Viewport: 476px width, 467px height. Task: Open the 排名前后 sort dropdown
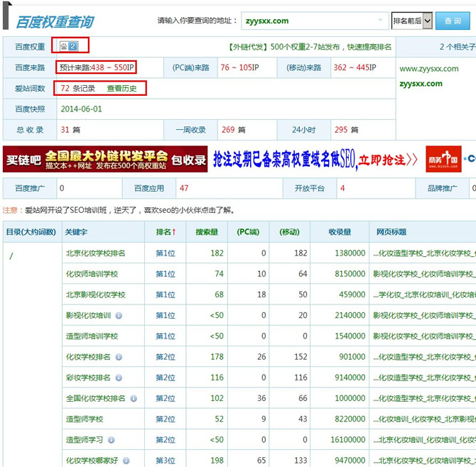411,21
